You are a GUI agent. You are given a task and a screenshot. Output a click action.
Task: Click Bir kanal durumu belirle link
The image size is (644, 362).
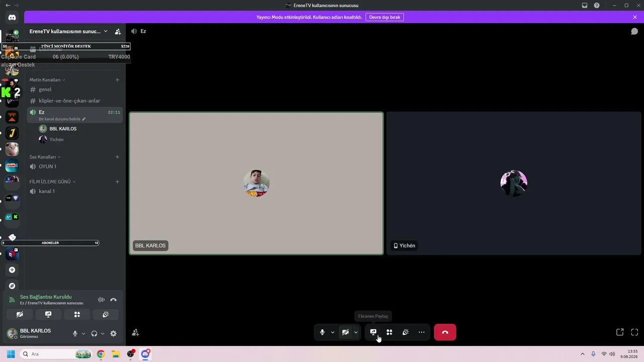[x=62, y=119]
